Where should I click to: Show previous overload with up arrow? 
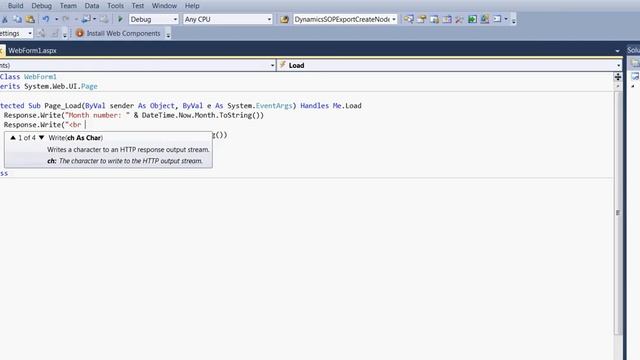(x=13, y=138)
